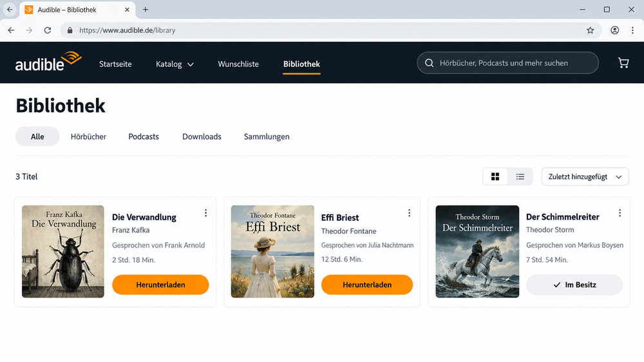Switch to the Downloads tab
Viewport: 644px width, 362px height.
(x=202, y=137)
